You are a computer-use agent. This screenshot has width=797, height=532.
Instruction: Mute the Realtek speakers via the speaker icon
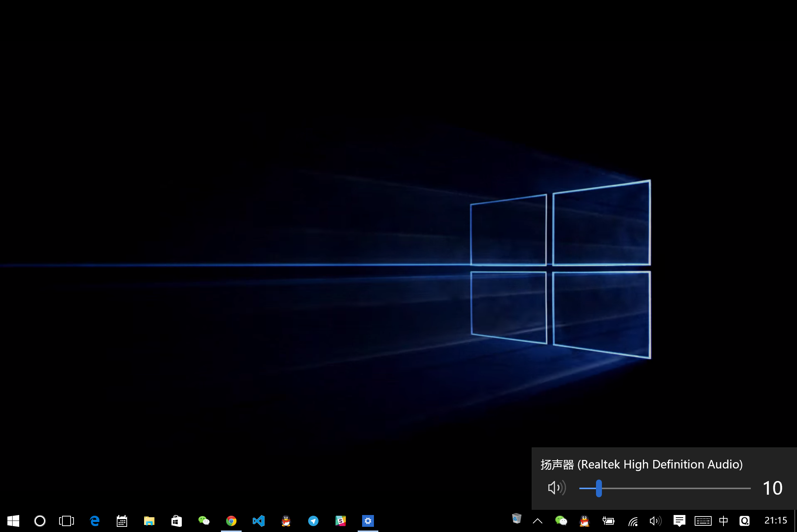coord(556,488)
